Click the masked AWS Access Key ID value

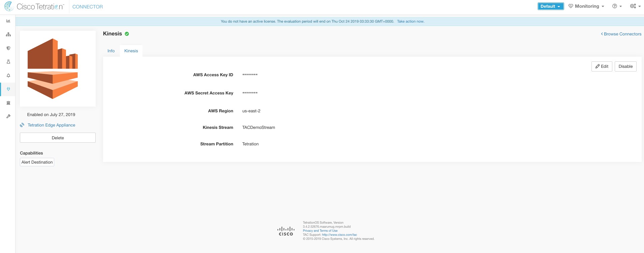point(250,75)
